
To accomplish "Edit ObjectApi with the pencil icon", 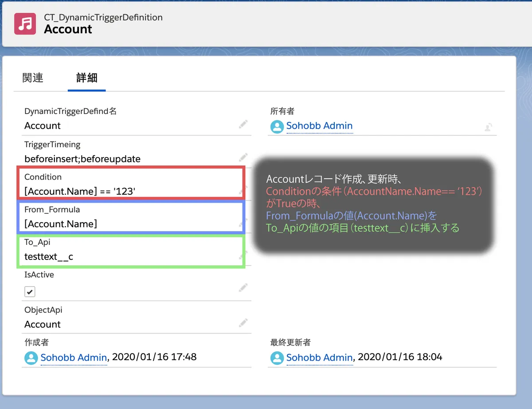I will pos(243,322).
